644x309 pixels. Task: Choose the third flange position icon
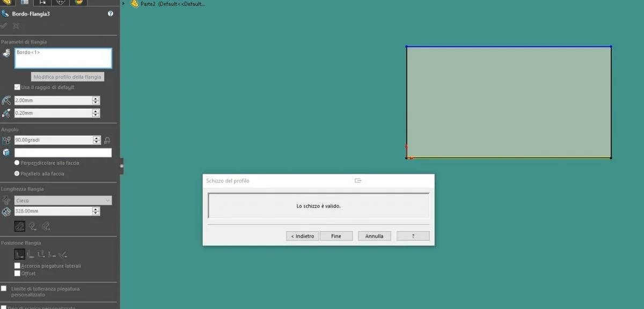tap(41, 254)
